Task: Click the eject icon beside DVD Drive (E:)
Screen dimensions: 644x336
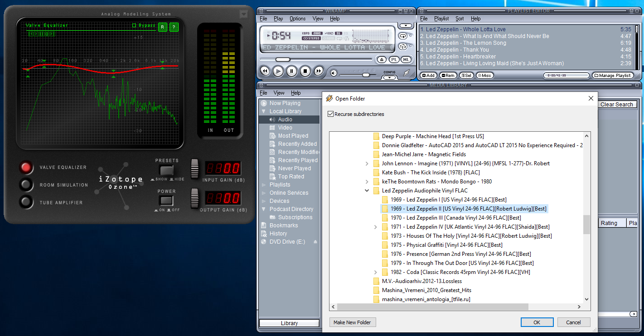Action: point(315,242)
